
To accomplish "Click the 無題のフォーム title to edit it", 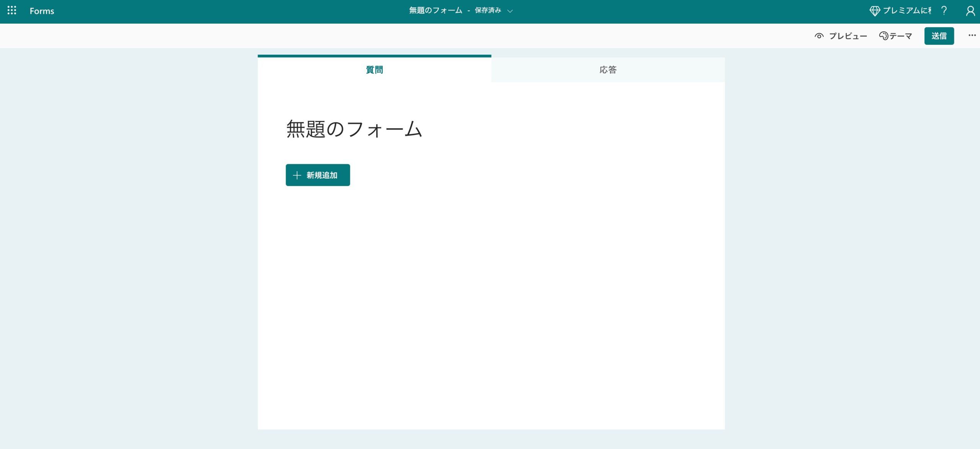I will 354,129.
